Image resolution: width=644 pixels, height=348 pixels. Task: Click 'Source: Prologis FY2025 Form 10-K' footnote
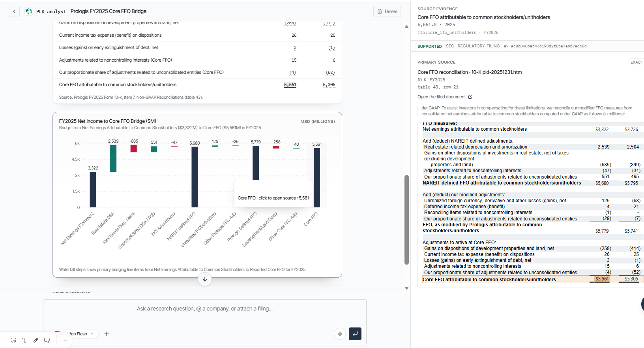click(x=131, y=98)
